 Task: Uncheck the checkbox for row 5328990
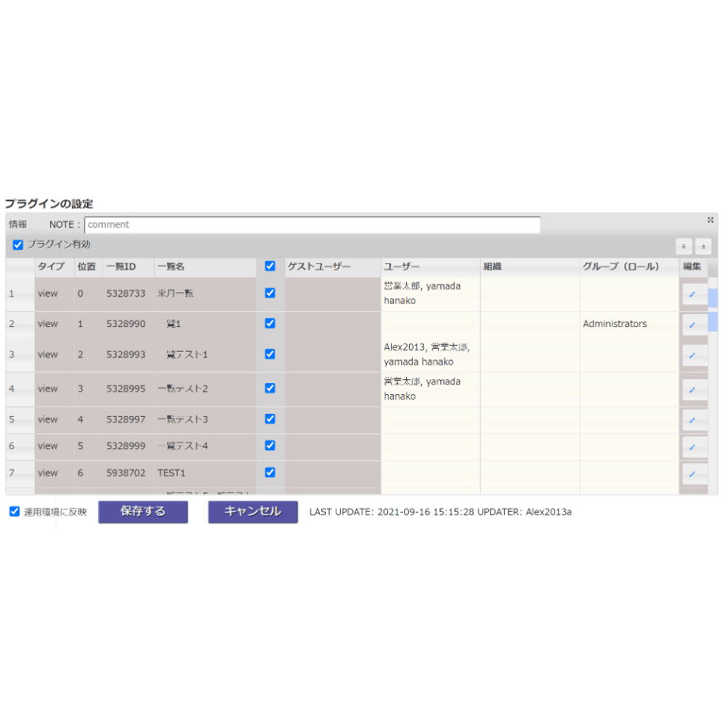pos(270,323)
